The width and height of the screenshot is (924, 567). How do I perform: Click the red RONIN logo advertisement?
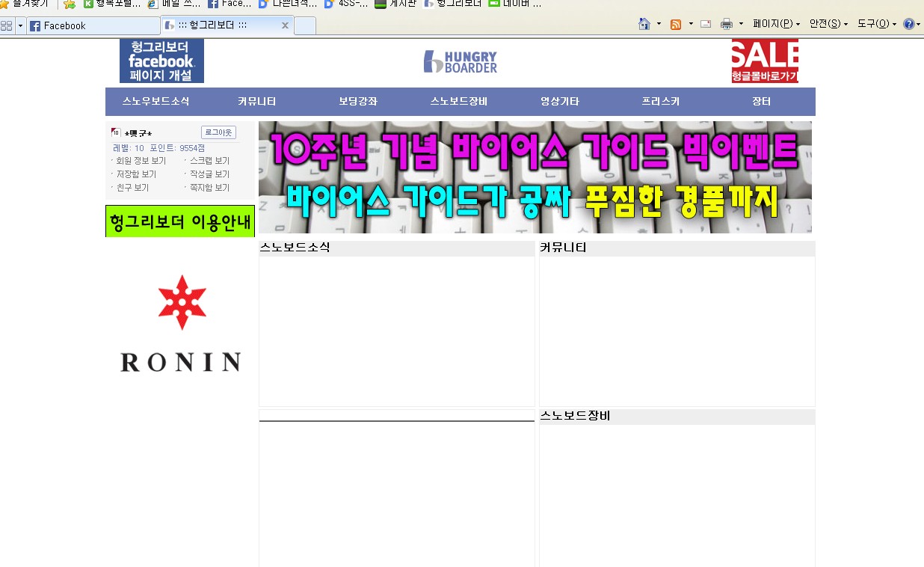(x=180, y=323)
